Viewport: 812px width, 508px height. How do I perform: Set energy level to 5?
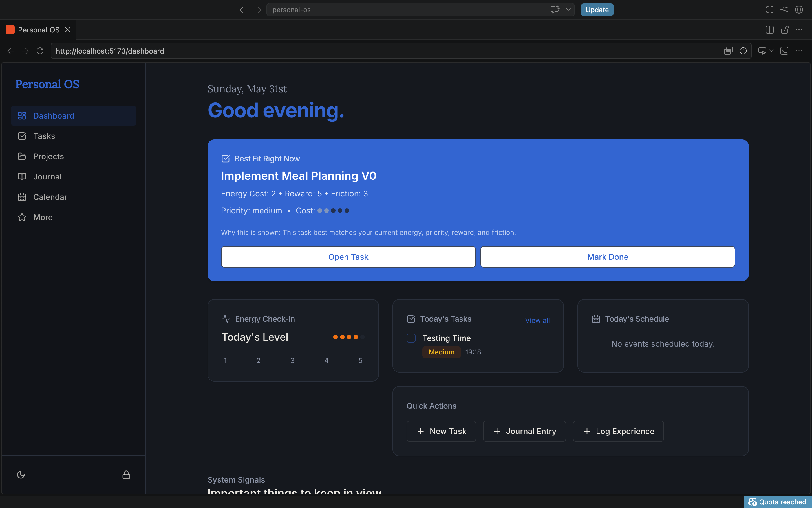tap(360, 360)
